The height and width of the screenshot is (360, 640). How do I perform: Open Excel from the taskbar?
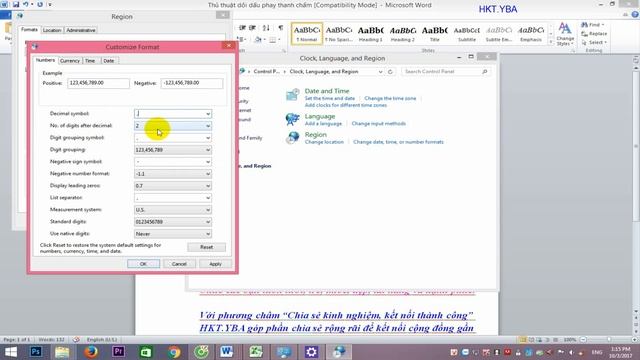pos(256,352)
